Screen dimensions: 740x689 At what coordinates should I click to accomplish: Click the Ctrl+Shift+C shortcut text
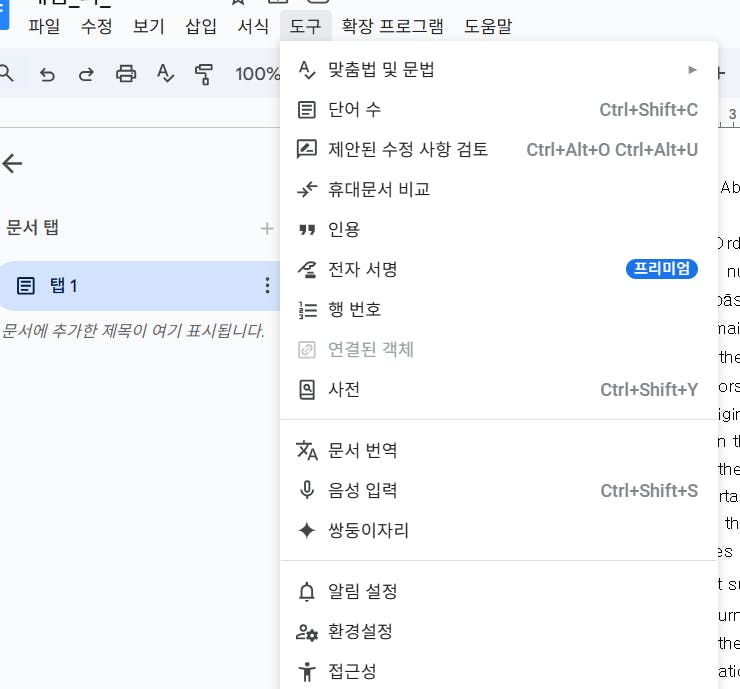(x=648, y=110)
